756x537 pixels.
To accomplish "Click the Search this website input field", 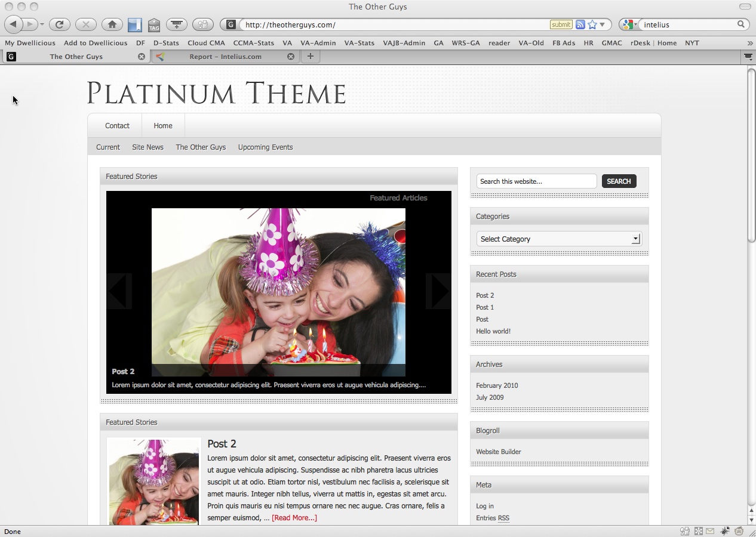I will [x=536, y=181].
